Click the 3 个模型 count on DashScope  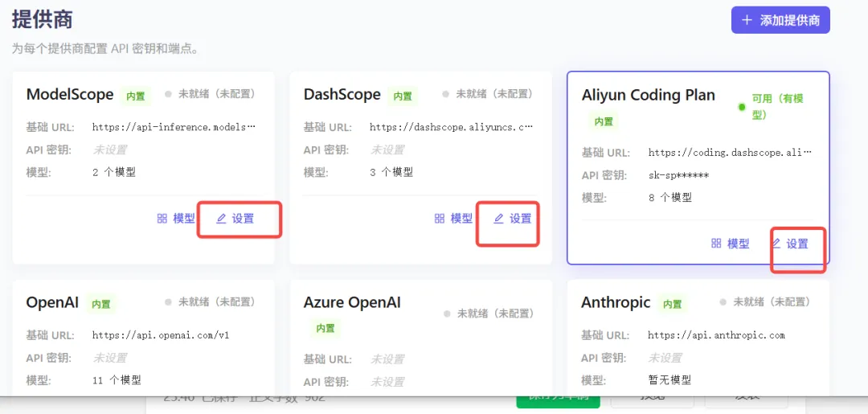pyautogui.click(x=391, y=172)
